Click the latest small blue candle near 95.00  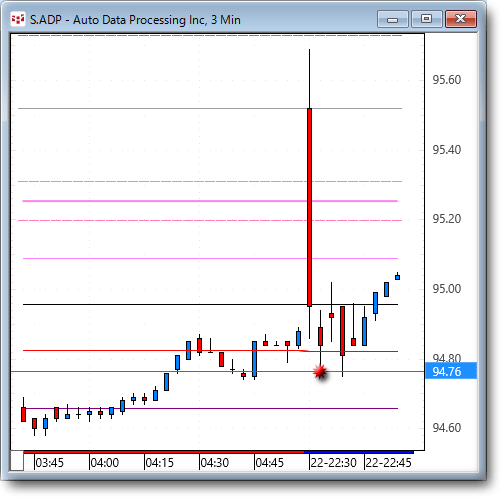tap(397, 277)
